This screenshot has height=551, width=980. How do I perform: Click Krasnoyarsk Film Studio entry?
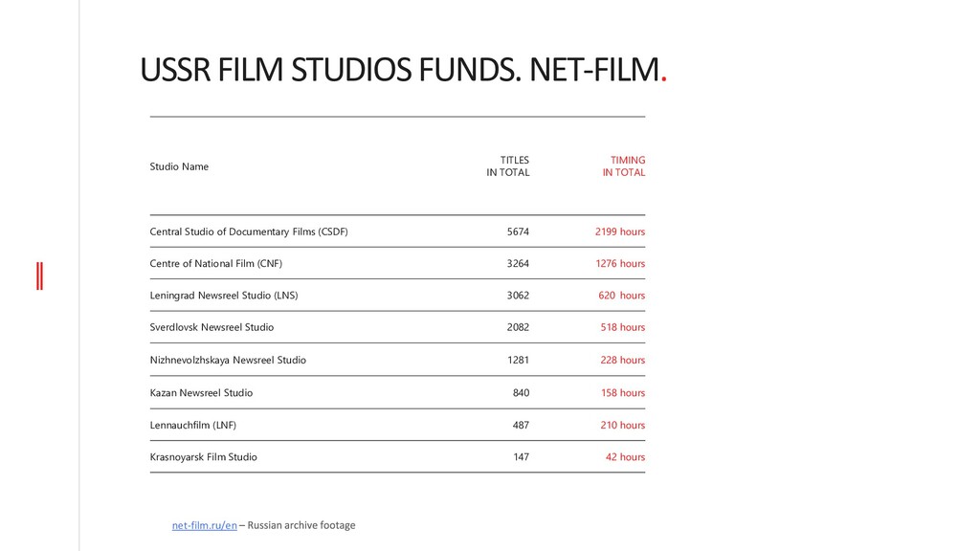coord(203,457)
